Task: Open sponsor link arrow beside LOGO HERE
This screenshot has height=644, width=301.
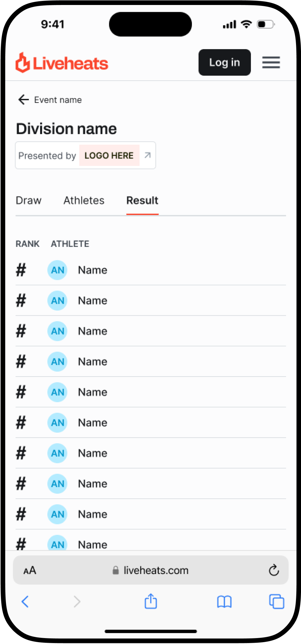Action: [148, 155]
